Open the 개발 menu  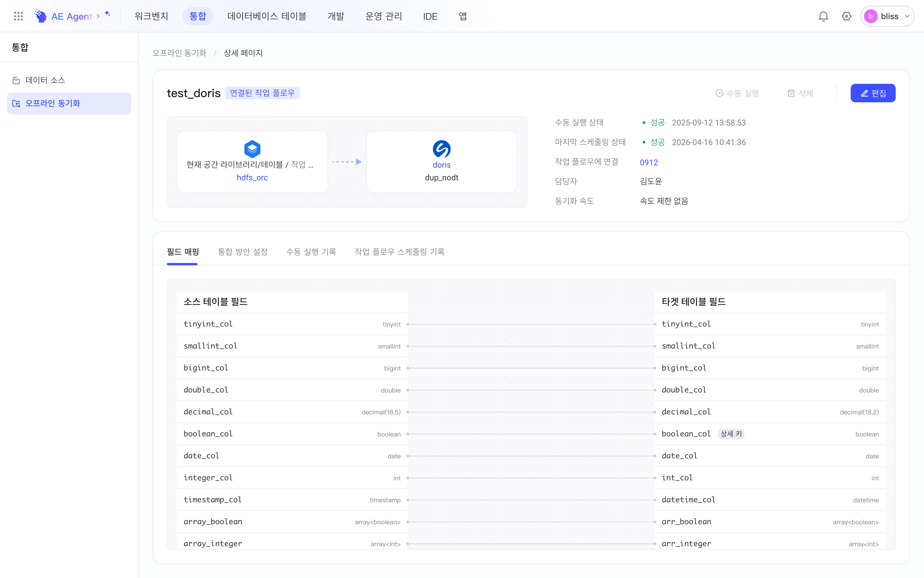tap(336, 16)
